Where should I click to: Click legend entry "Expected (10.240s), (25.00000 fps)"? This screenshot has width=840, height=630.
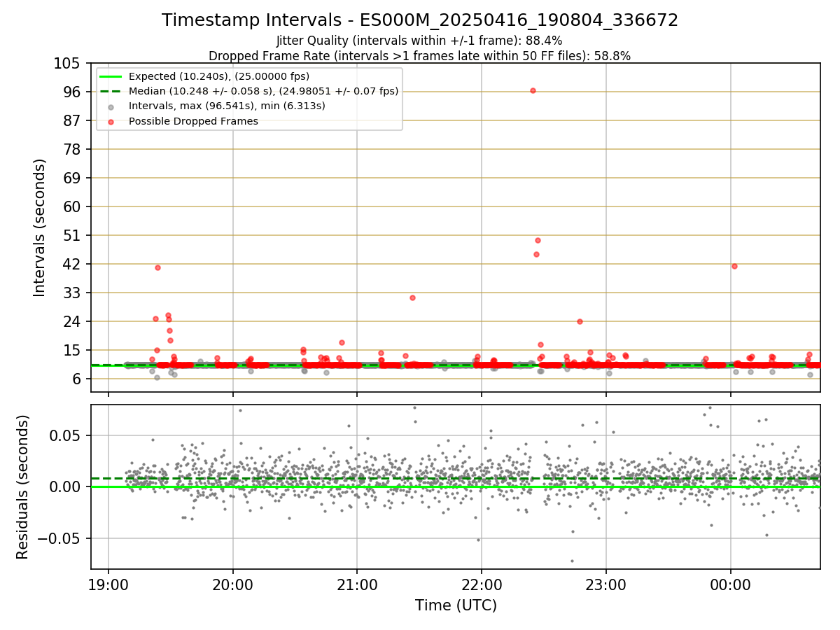click(x=219, y=76)
